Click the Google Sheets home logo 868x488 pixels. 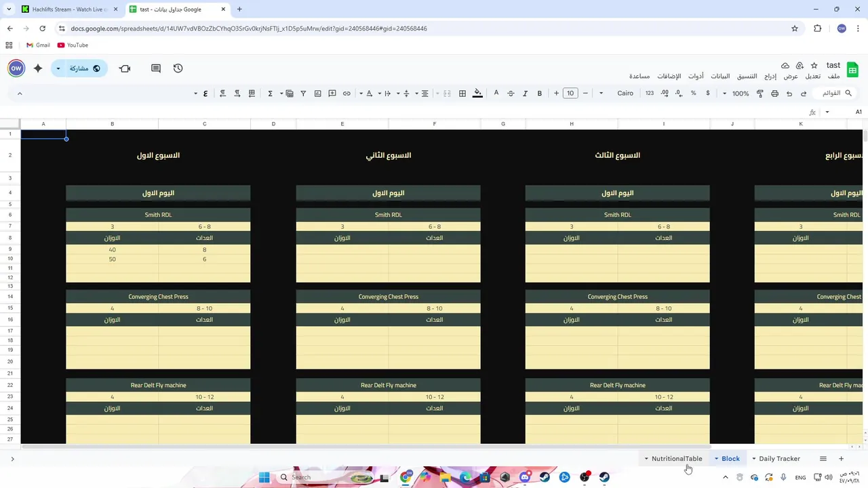(853, 69)
